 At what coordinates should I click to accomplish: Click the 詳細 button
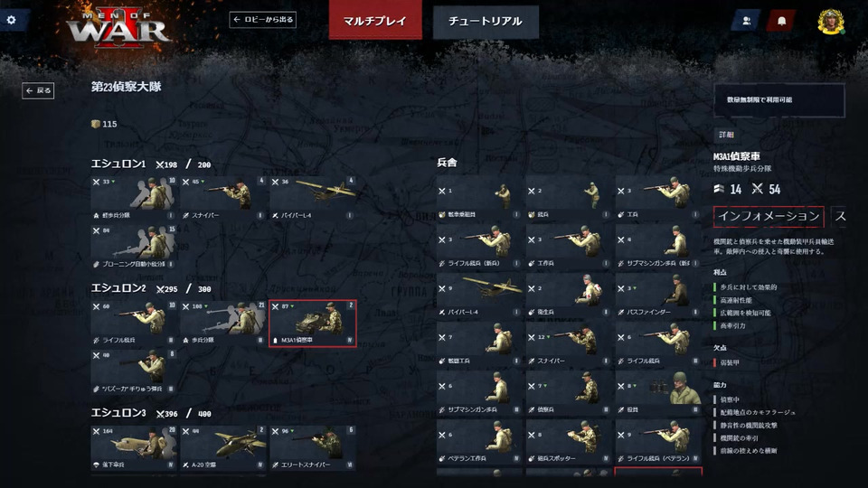[x=726, y=135]
